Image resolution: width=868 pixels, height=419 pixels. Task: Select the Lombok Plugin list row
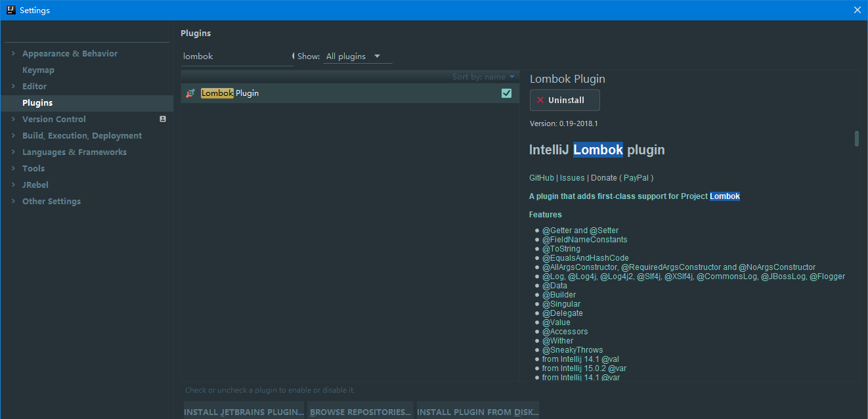pos(350,93)
